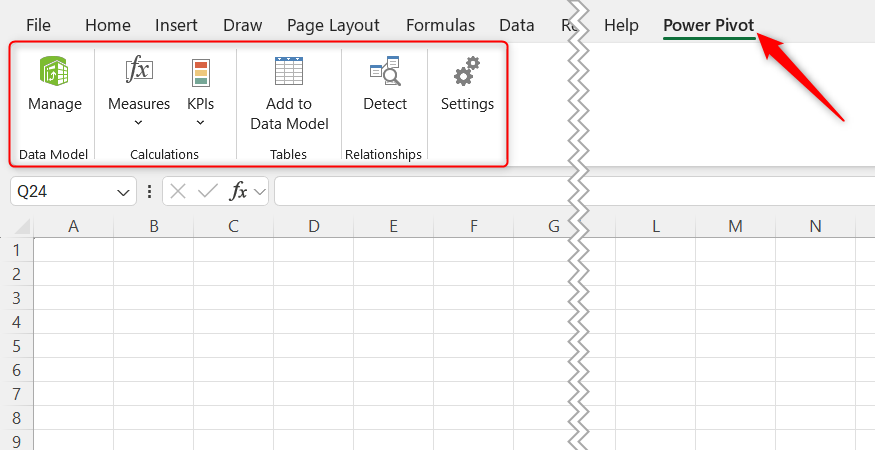Screen dimensions: 875x450
Task: Open the Name Box dropdown arrow
Action: tap(123, 193)
